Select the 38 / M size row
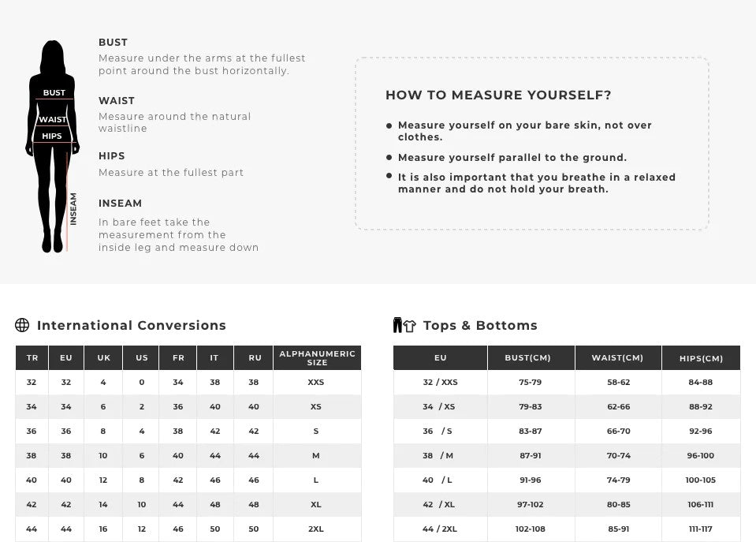Viewport: 756px width, 542px height. pyautogui.click(x=439, y=456)
